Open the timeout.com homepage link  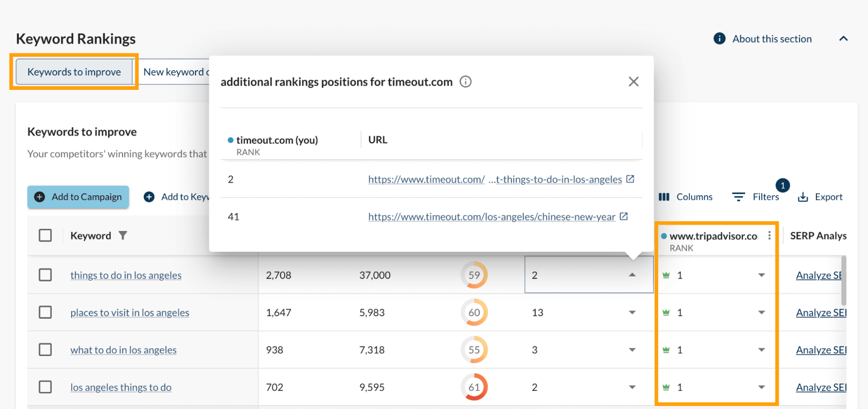pos(426,179)
